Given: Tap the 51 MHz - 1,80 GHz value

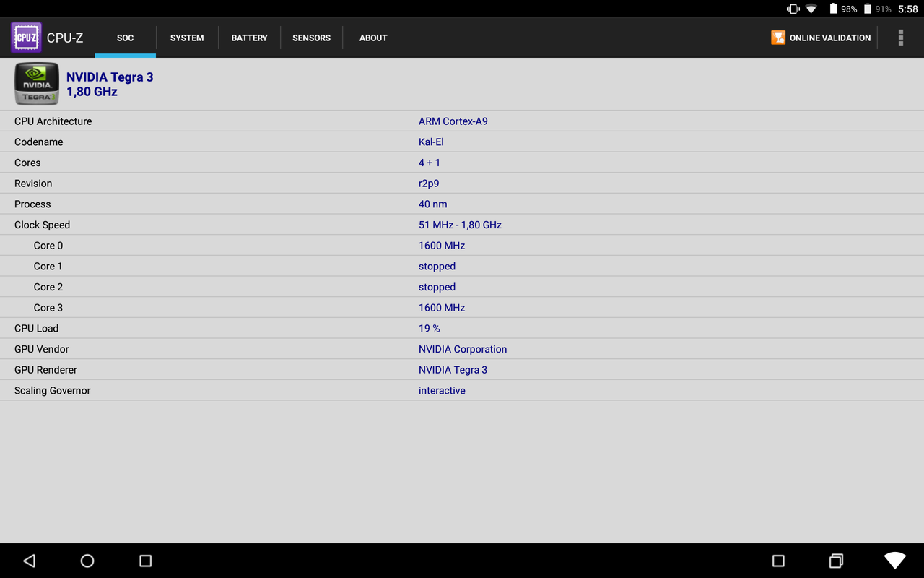Looking at the screenshot, I should click(460, 225).
